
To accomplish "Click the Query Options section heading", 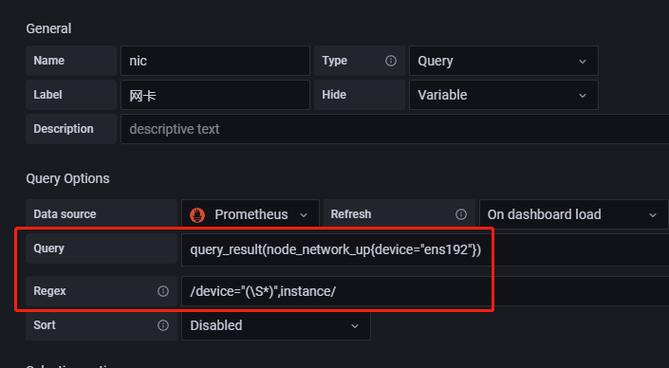I will (x=68, y=178).
